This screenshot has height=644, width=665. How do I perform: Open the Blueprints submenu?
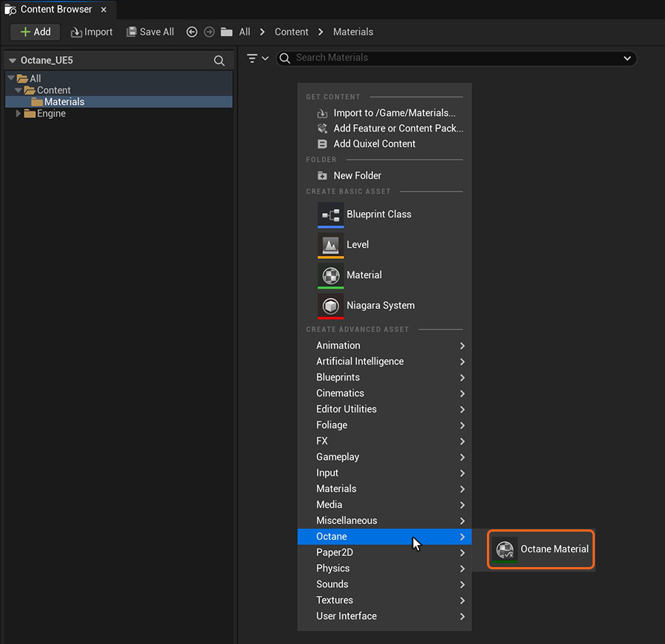point(384,377)
